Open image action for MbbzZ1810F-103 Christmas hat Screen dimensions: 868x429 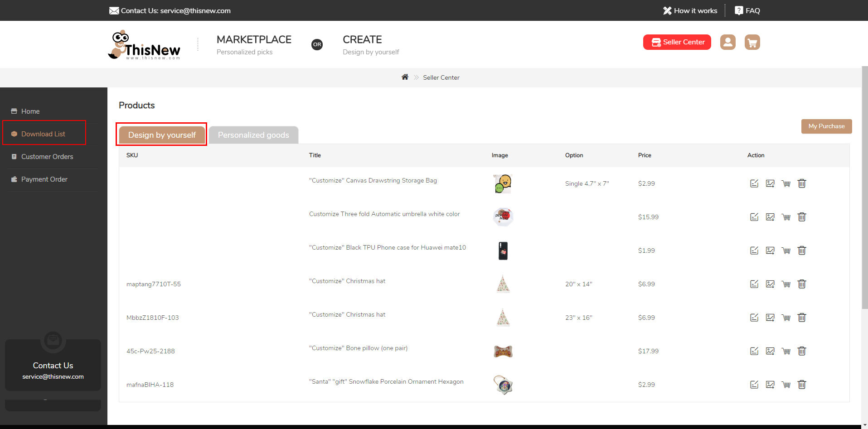[x=770, y=318]
